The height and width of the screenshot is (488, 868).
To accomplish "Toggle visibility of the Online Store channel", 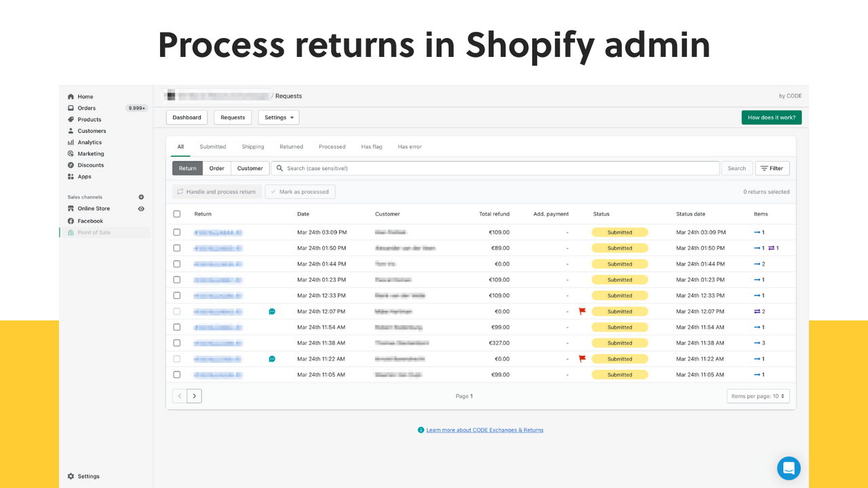I will 140,209.
